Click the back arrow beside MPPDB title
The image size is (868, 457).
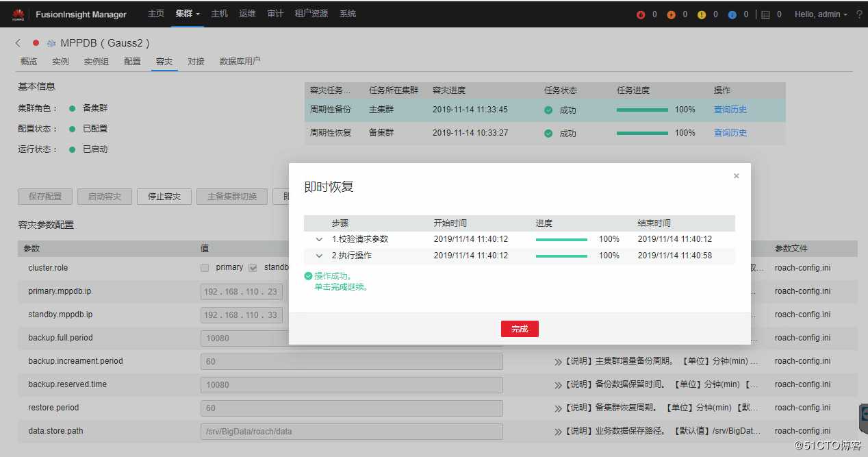pos(18,42)
